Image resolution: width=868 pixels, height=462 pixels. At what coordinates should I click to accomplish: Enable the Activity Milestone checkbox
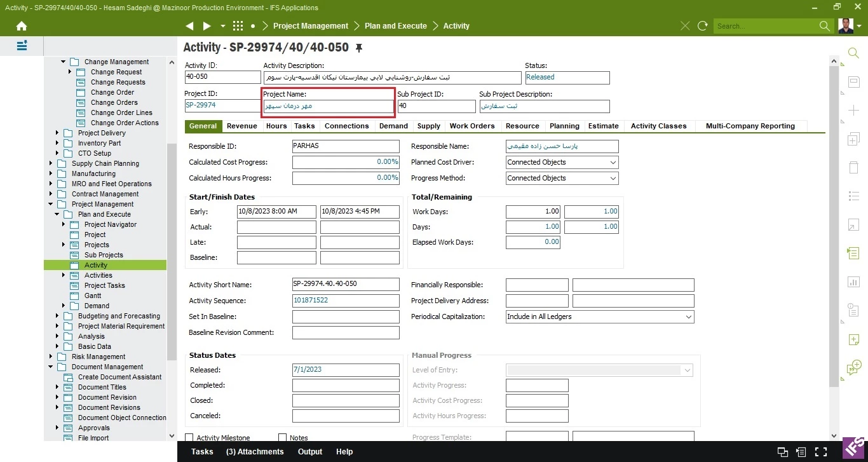(189, 438)
